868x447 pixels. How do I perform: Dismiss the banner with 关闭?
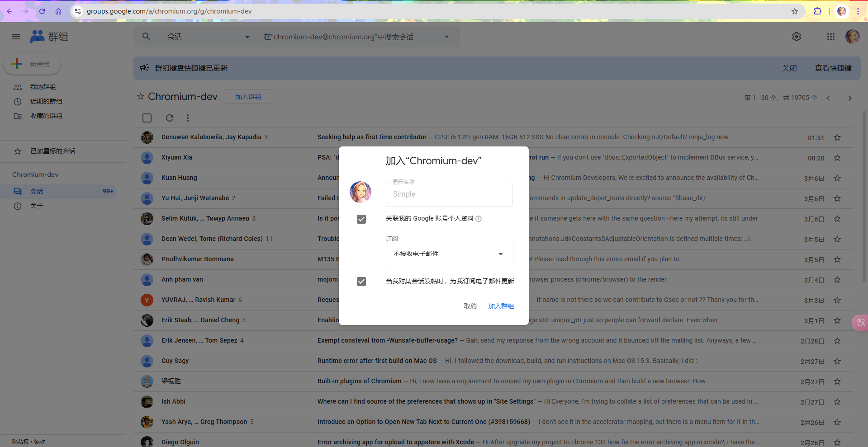[x=789, y=68]
